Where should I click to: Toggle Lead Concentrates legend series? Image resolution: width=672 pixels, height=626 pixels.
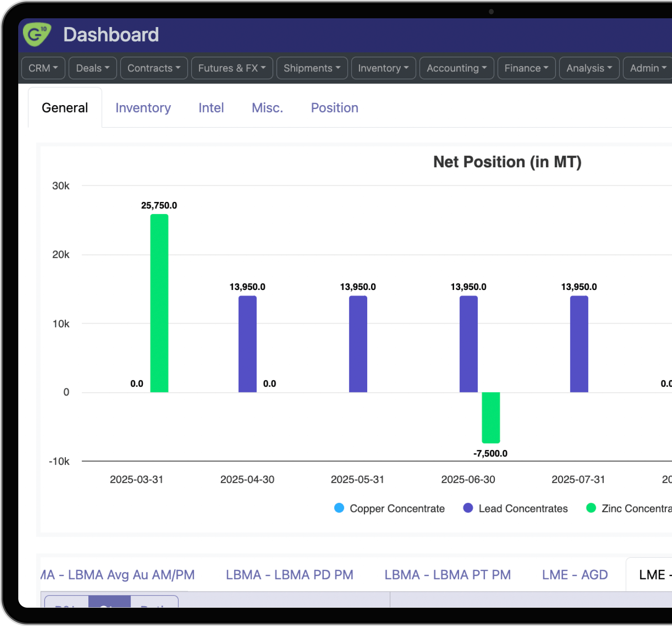[x=515, y=508]
